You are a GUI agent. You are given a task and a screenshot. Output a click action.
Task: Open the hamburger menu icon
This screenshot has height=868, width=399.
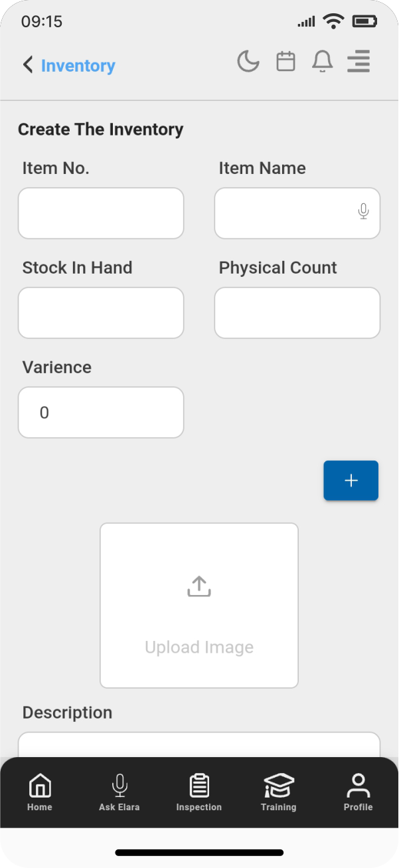click(359, 62)
